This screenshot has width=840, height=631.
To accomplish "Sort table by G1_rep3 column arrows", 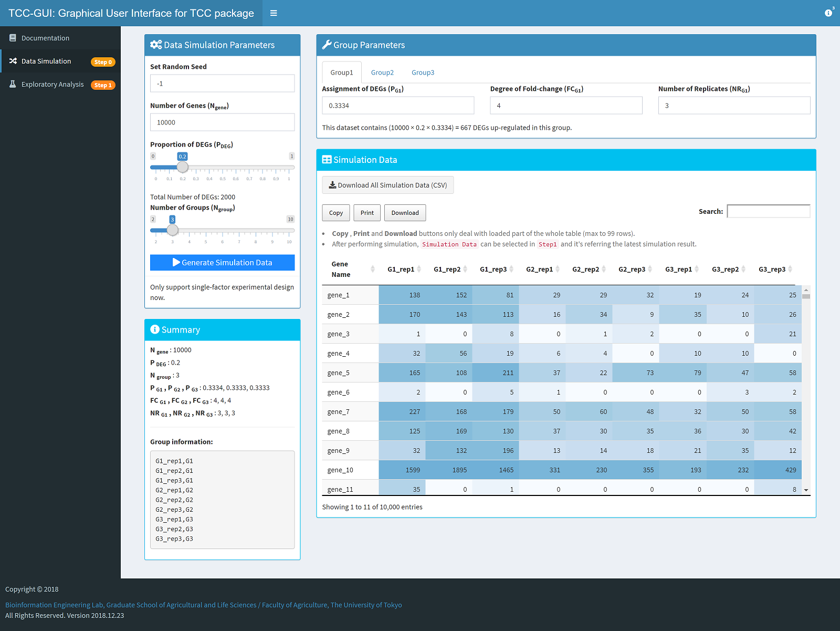I will [x=511, y=269].
